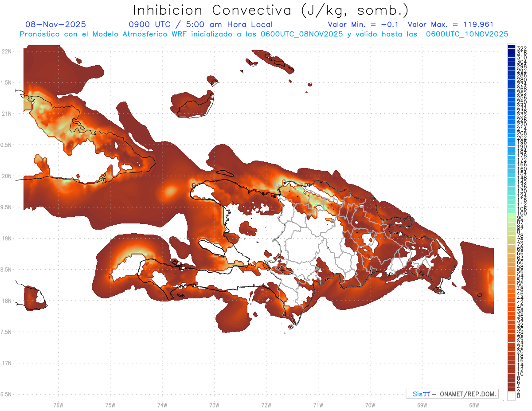532x411 pixels.
Task: Click the '202' value on the color legend
Action: tap(522, 137)
